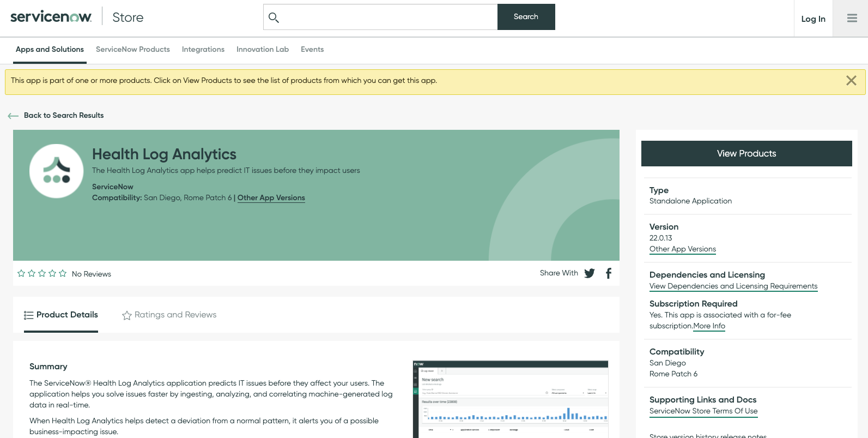View Dependencies and Licensing Requirements
Image resolution: width=868 pixels, height=438 pixels.
click(x=733, y=286)
